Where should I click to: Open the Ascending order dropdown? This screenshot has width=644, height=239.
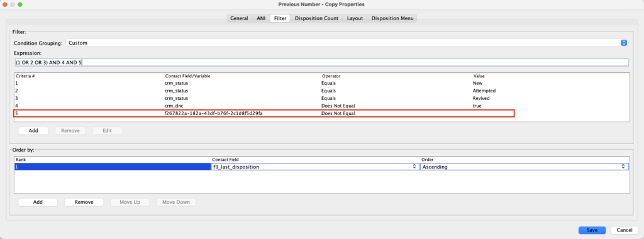click(524, 167)
